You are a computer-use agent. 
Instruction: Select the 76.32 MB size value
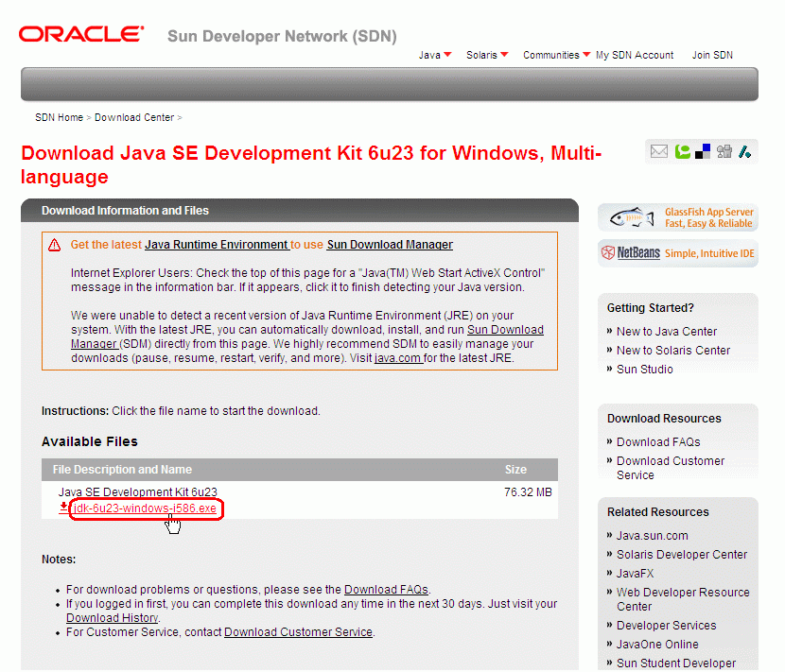click(x=528, y=492)
